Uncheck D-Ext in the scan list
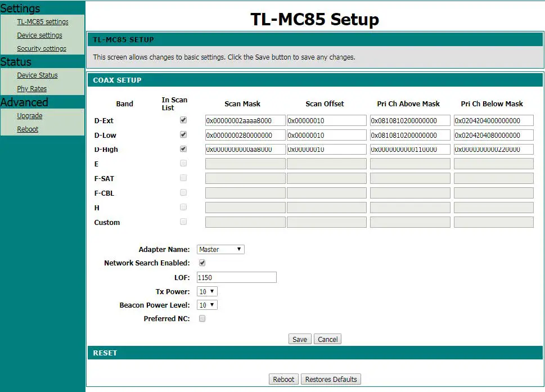545x392 pixels. point(183,120)
